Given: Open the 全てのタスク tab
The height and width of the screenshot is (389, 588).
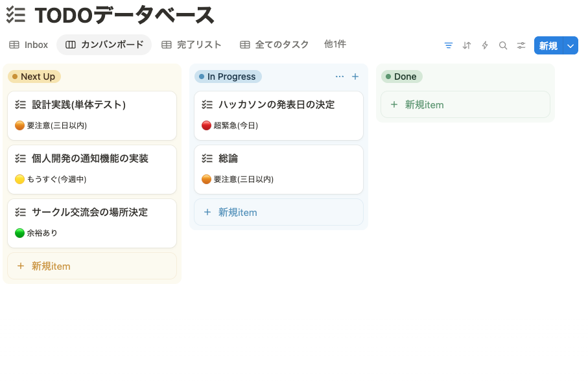Looking at the screenshot, I should point(274,45).
